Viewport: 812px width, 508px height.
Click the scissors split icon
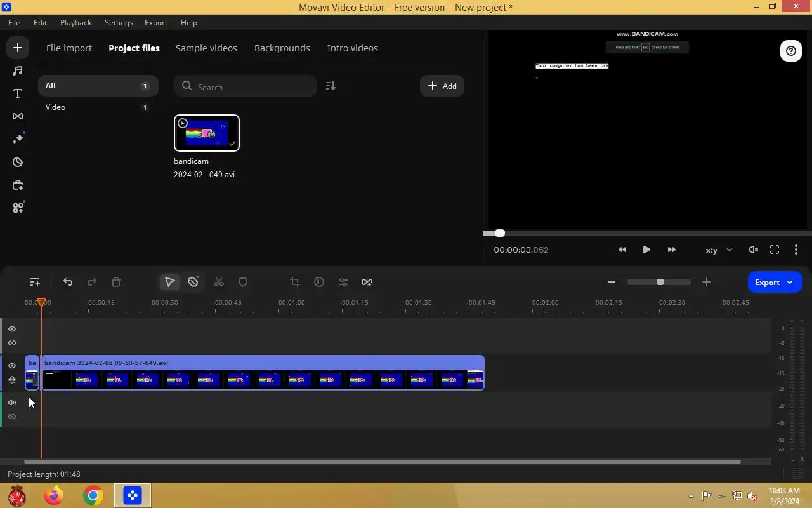click(219, 282)
